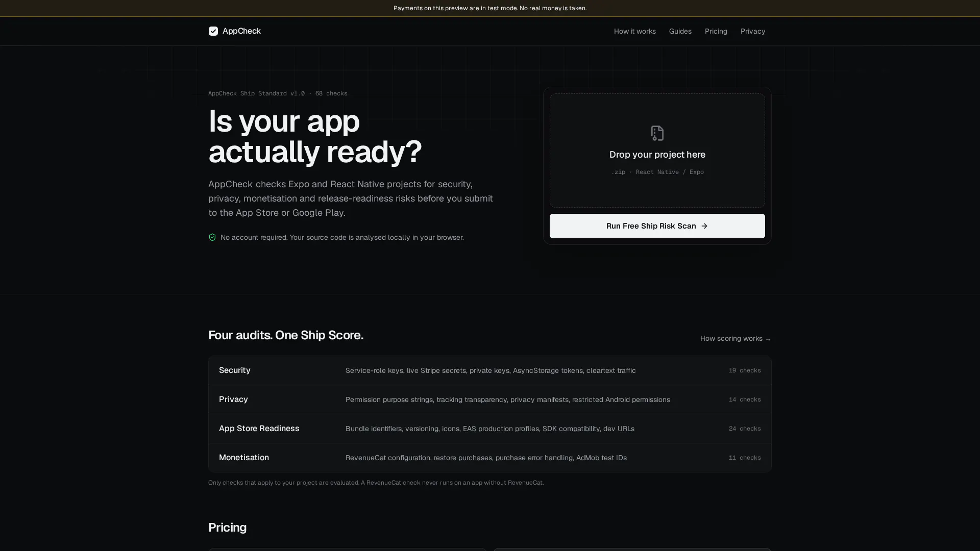Click the Four audits. One Ship Score. heading

[286, 335]
